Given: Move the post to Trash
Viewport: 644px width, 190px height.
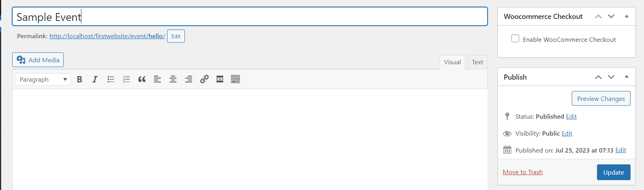Looking at the screenshot, I should 522,172.
